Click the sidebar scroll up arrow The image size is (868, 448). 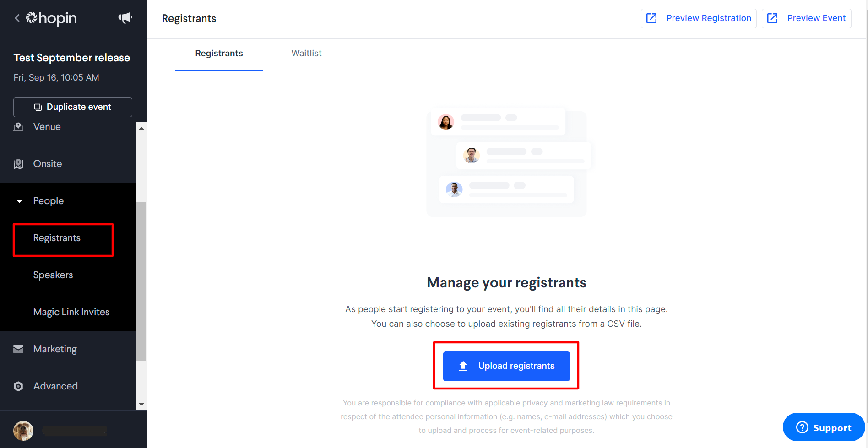click(141, 128)
